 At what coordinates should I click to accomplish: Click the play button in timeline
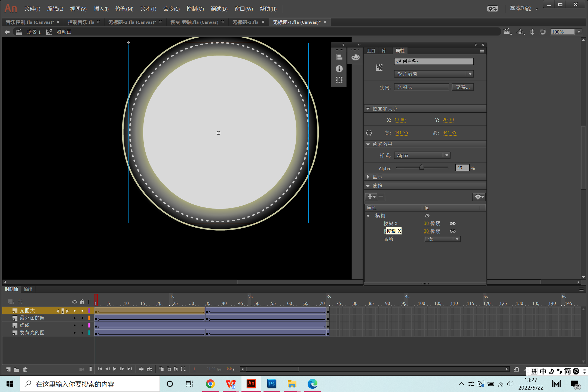[115, 369]
